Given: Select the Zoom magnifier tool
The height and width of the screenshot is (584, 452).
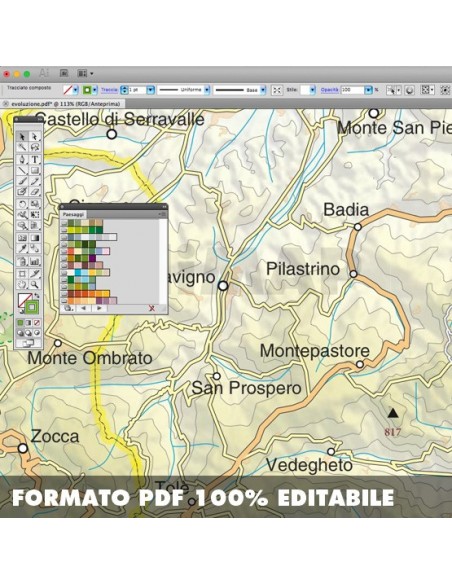Looking at the screenshot, I should pos(35,285).
